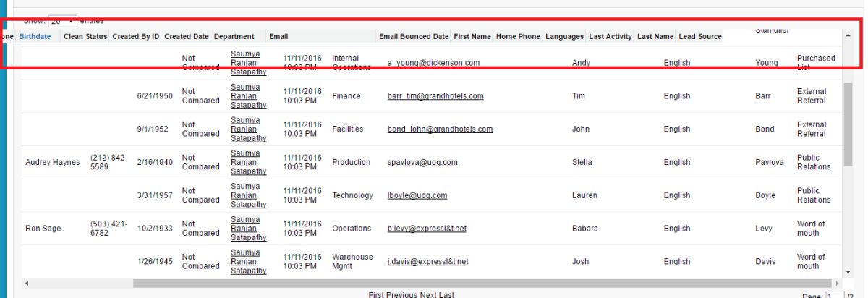
Task: Open the Show entries count dropdown
Action: pyautogui.click(x=63, y=21)
